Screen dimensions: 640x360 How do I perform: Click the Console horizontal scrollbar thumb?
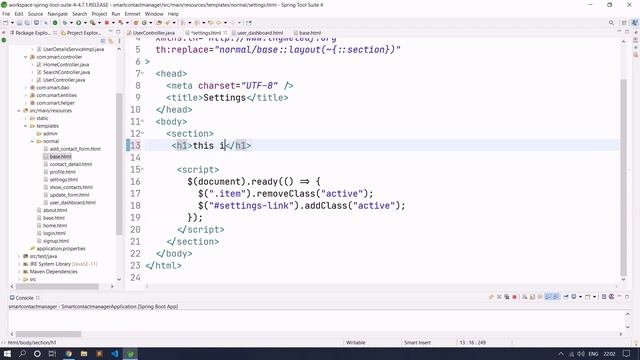pos(48,334)
